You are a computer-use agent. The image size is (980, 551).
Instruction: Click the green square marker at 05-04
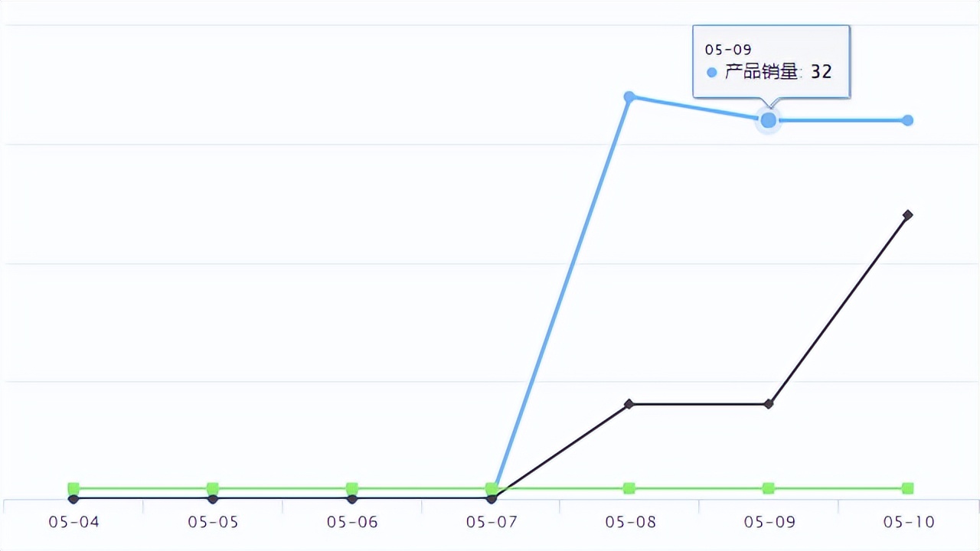click(73, 488)
